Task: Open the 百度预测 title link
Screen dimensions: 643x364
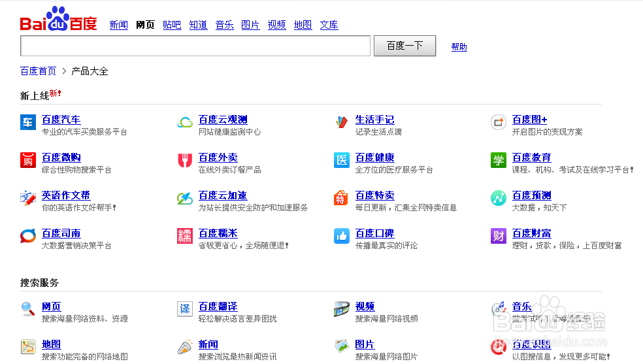Action: (x=531, y=195)
